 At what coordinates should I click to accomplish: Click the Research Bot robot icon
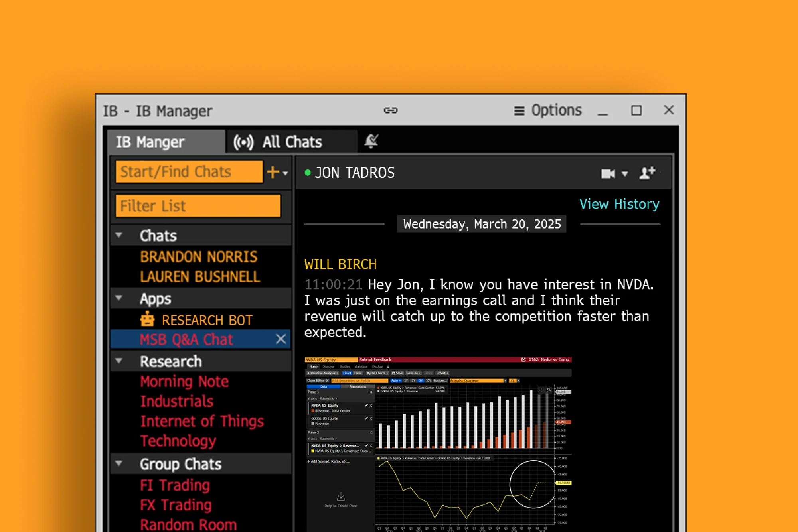point(147,319)
